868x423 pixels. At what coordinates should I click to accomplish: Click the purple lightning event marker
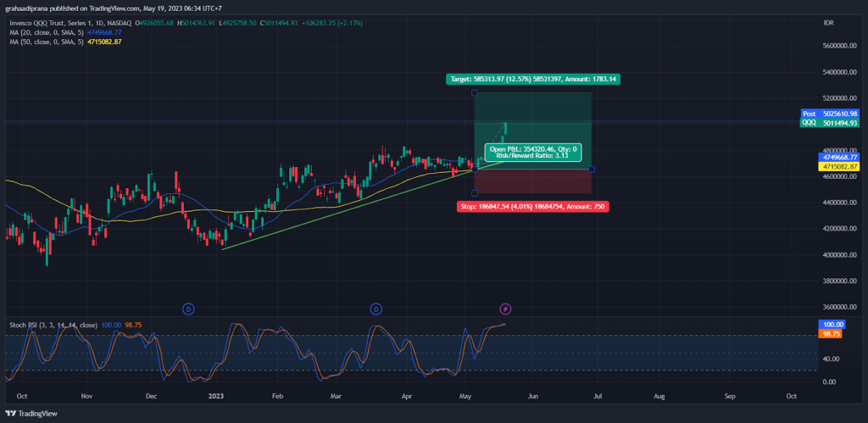click(505, 309)
